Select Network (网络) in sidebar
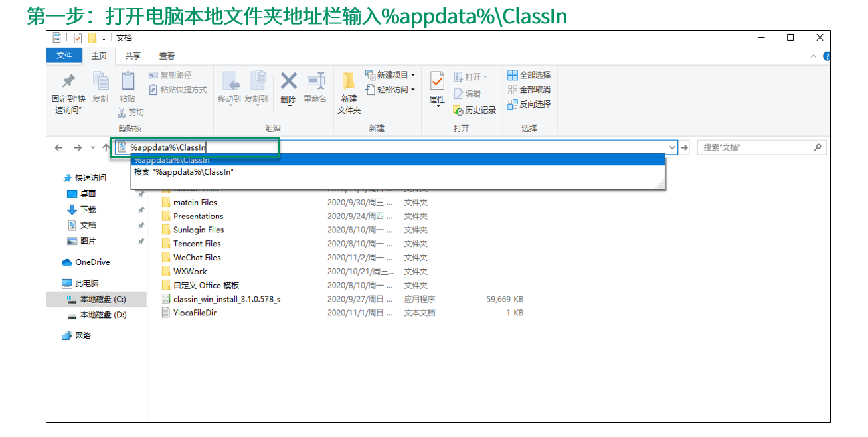Viewport: 868px width, 437px height. pos(76,336)
